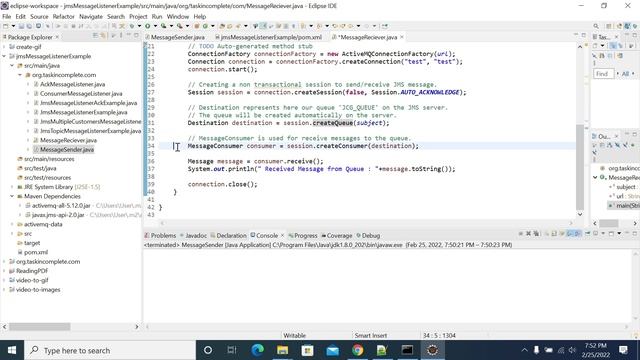640x360 pixels.
Task: Click the Command Prompt taskbar icon
Action: click(407, 350)
